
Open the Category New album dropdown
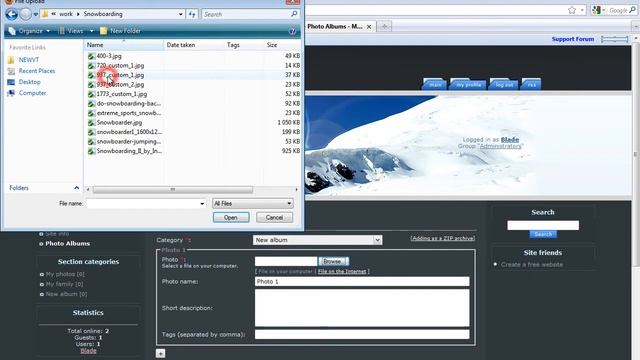pos(318,240)
